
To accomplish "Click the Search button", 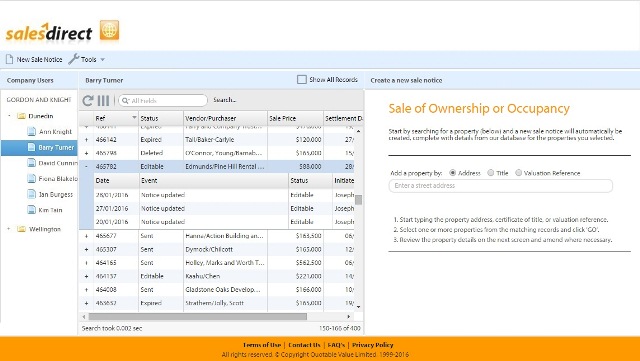I will pyautogui.click(x=224, y=100).
